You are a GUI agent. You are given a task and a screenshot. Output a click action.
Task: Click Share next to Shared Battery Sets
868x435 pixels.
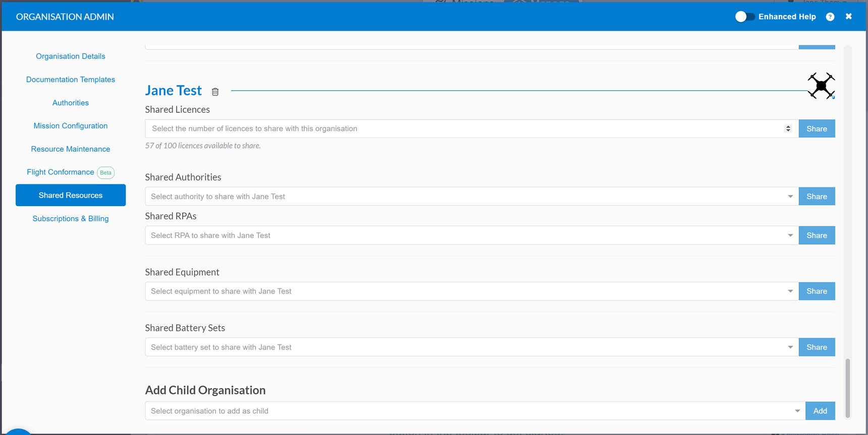(x=817, y=347)
